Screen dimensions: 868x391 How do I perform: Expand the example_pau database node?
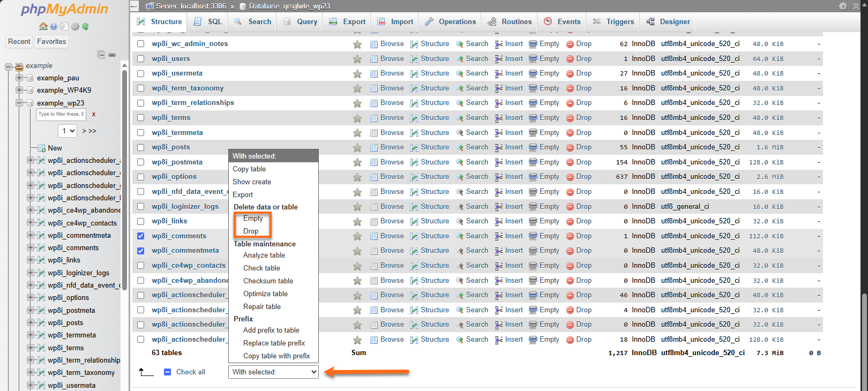pyautogui.click(x=19, y=78)
